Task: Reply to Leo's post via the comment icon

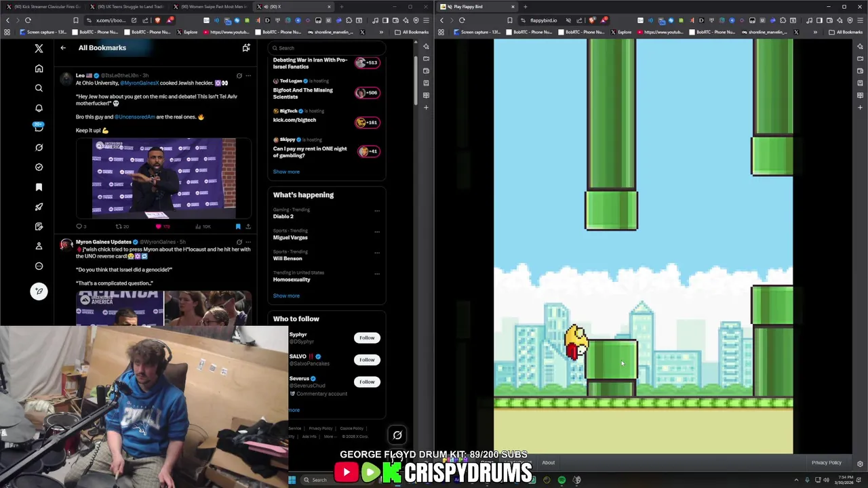Action: tap(79, 226)
